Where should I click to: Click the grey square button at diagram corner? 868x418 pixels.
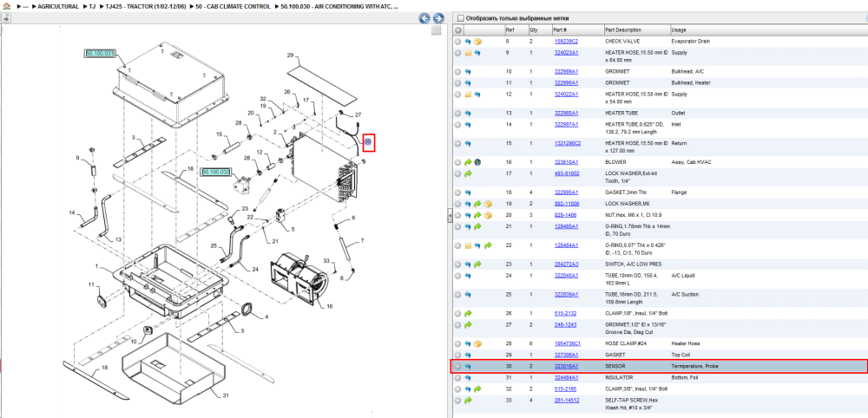coord(437,30)
